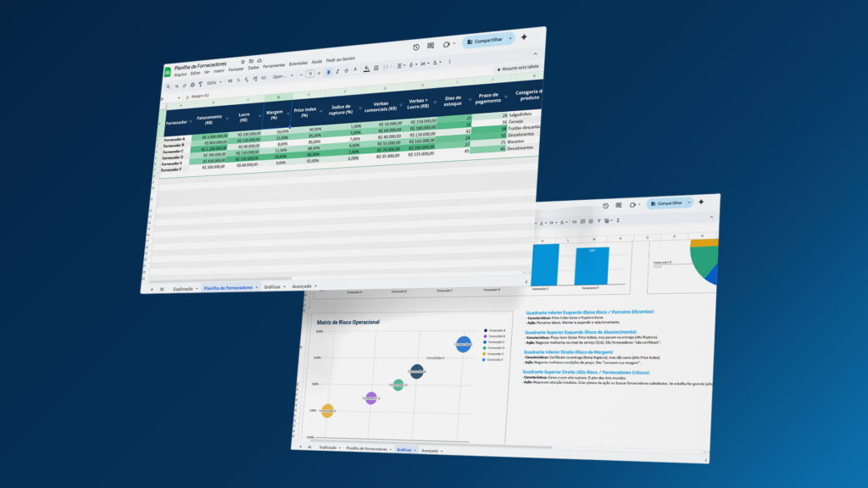Expand the 100% zoom dropdown
The height and width of the screenshot is (488, 868).
point(214,82)
